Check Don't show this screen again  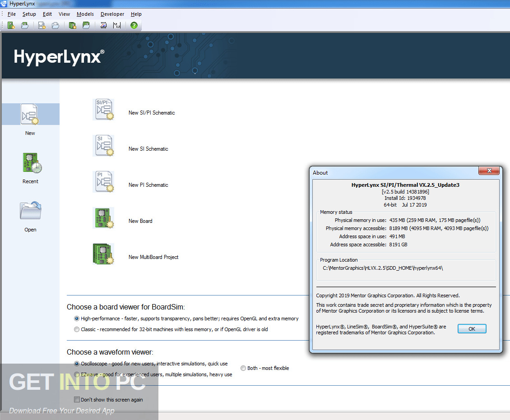(77, 400)
